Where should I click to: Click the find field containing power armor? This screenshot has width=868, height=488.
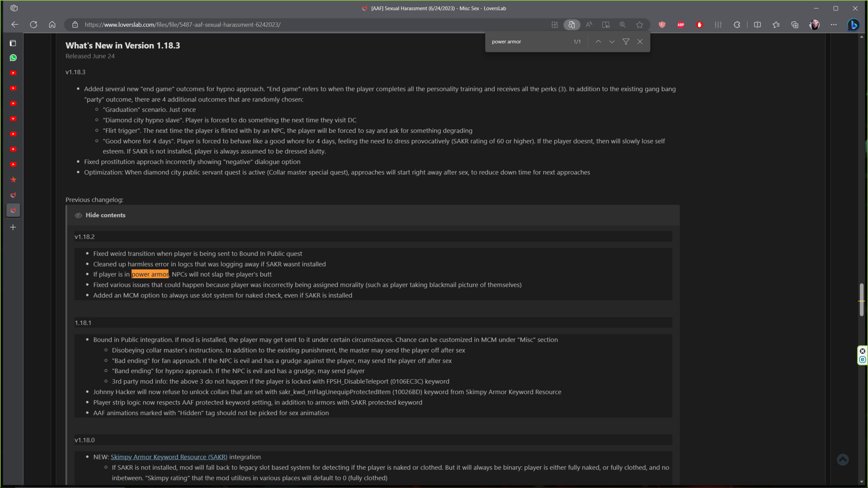(529, 42)
